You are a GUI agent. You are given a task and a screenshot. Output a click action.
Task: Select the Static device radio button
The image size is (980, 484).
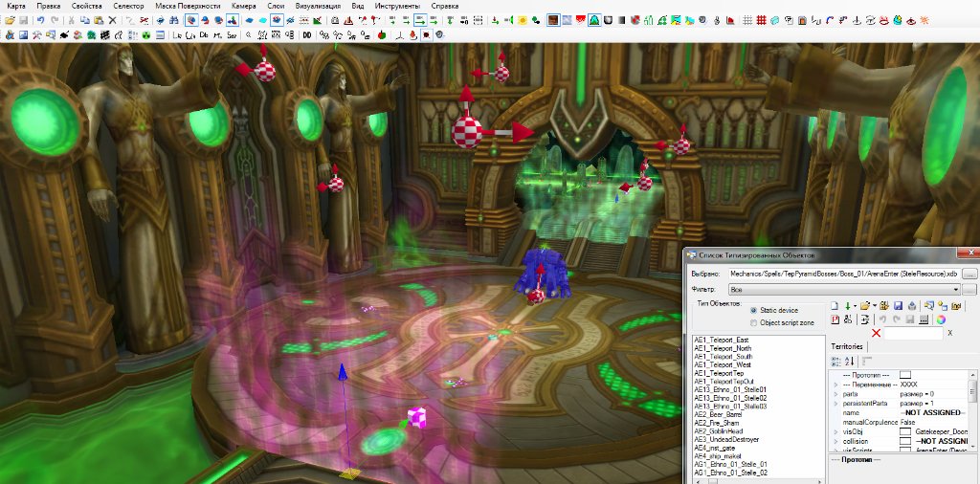753,310
